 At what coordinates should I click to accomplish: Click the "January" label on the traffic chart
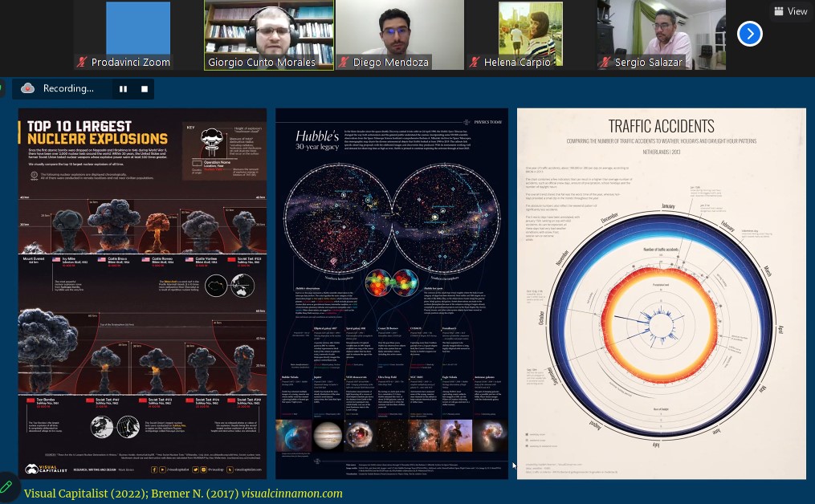pyautogui.click(x=668, y=206)
